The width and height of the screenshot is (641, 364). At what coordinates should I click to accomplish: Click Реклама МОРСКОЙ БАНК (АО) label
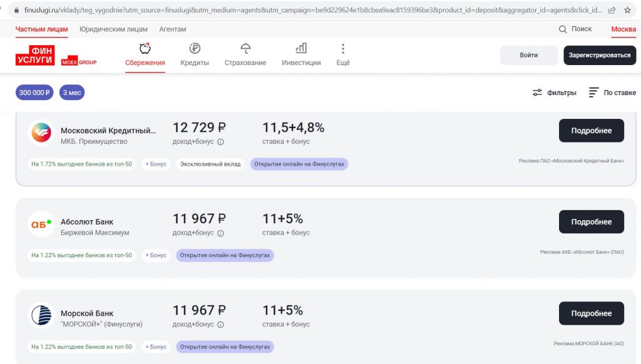pos(588,343)
